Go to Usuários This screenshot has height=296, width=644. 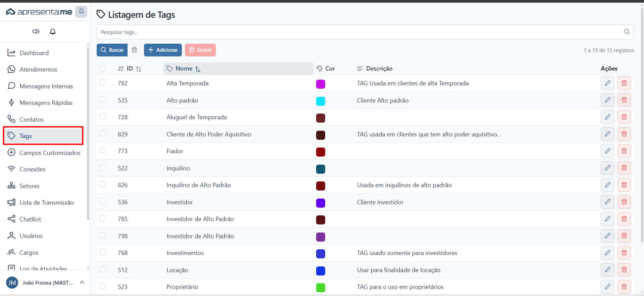tap(44, 236)
